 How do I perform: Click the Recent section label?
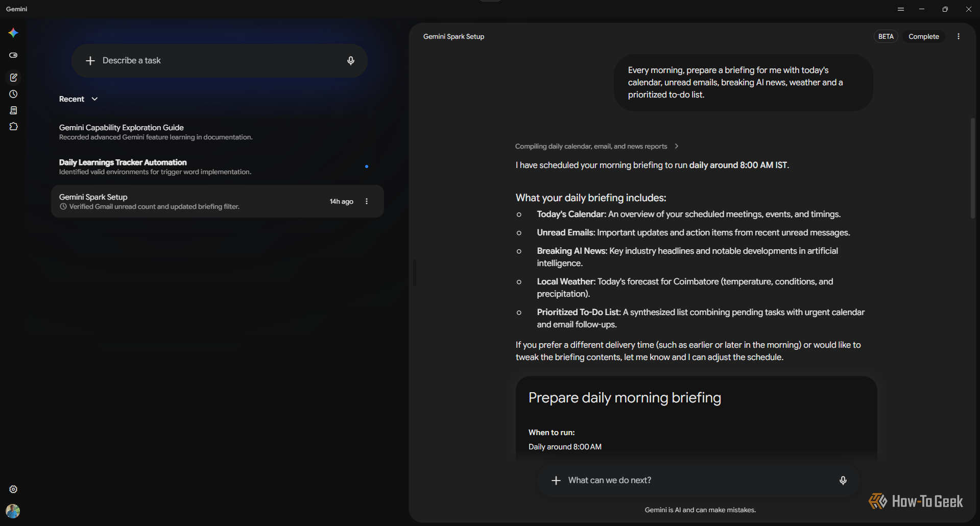(x=71, y=99)
